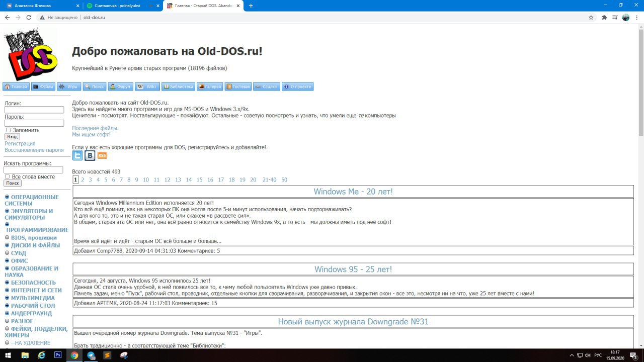Expand the ОПЕРАЦИОННЫЕ СИСТЕМЫ category
Viewport: 644px width, 362px height.
(x=7, y=197)
